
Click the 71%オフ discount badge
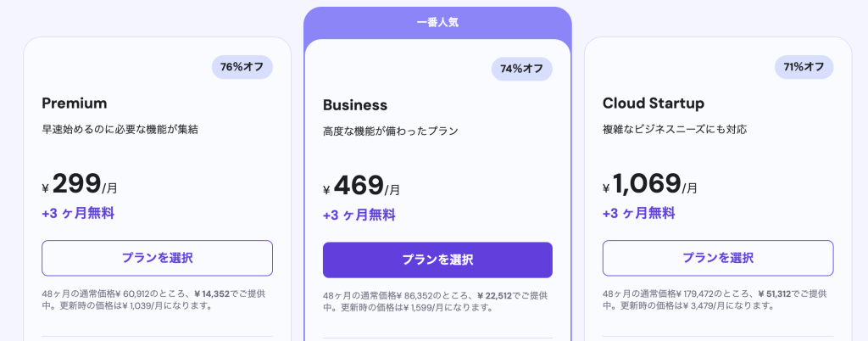coord(801,67)
